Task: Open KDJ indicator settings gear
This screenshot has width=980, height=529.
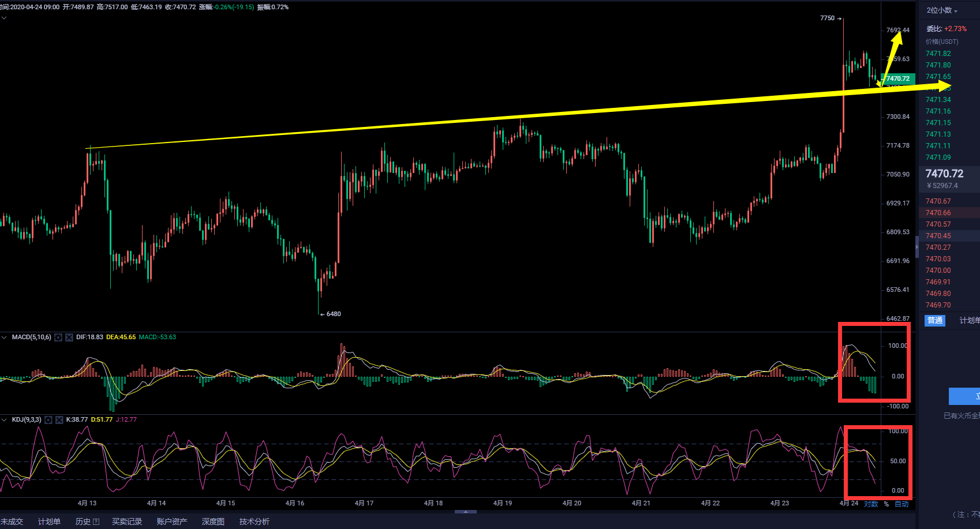Action: (x=48, y=420)
